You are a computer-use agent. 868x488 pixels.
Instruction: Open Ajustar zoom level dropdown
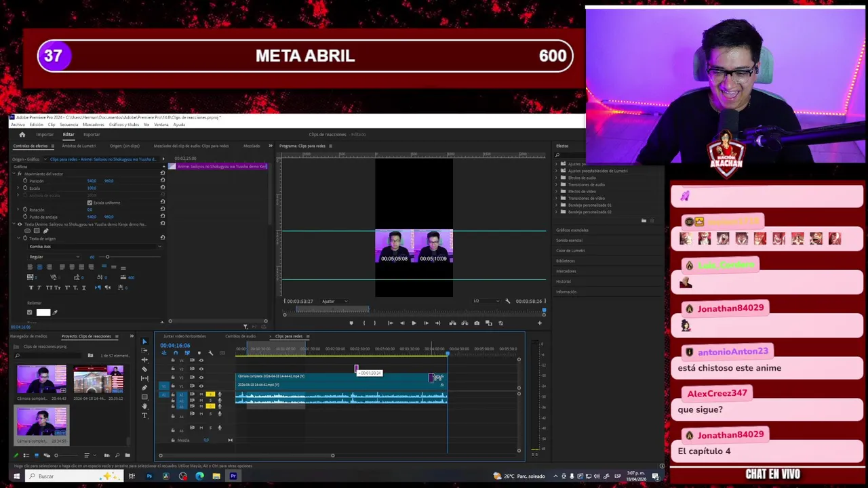point(334,301)
